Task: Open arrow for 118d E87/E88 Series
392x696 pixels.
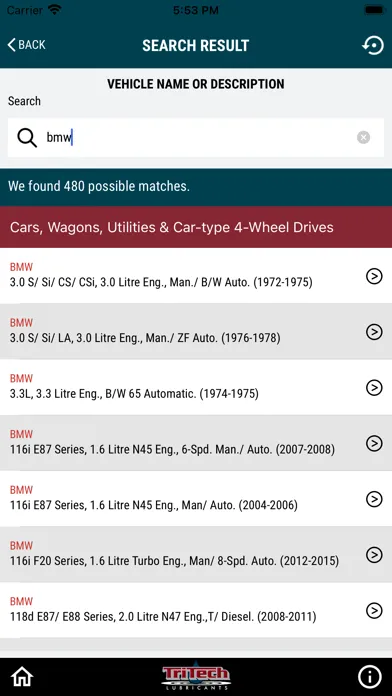Action: [x=374, y=611]
